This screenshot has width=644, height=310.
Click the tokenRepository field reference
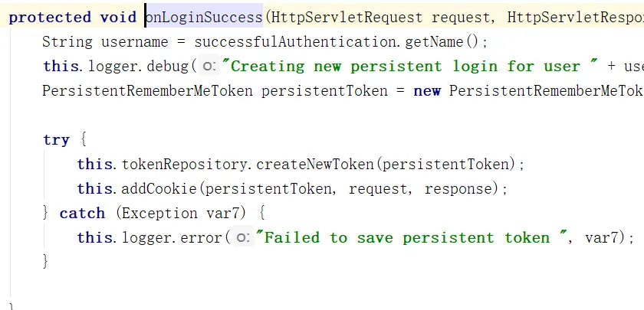184,165
